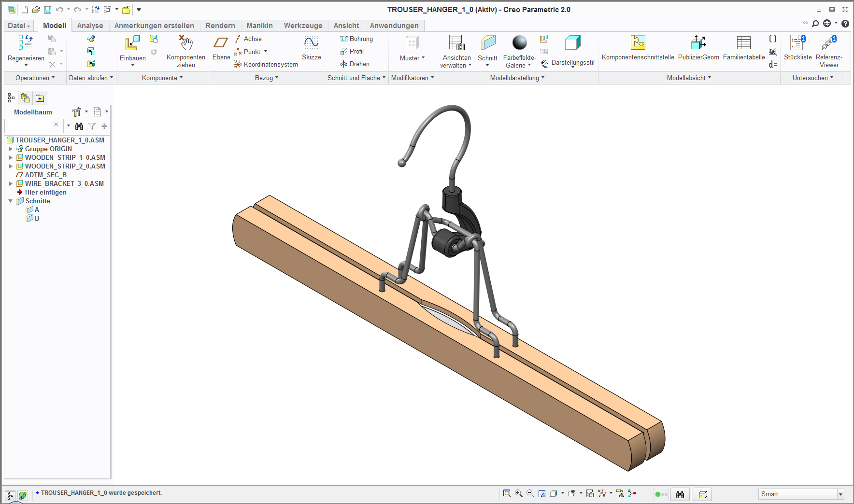The image size is (854, 504).
Task: Click the Muster pattern icon
Action: point(412,43)
